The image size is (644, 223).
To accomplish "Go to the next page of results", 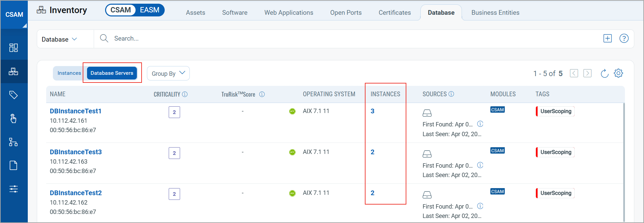I will pos(587,73).
